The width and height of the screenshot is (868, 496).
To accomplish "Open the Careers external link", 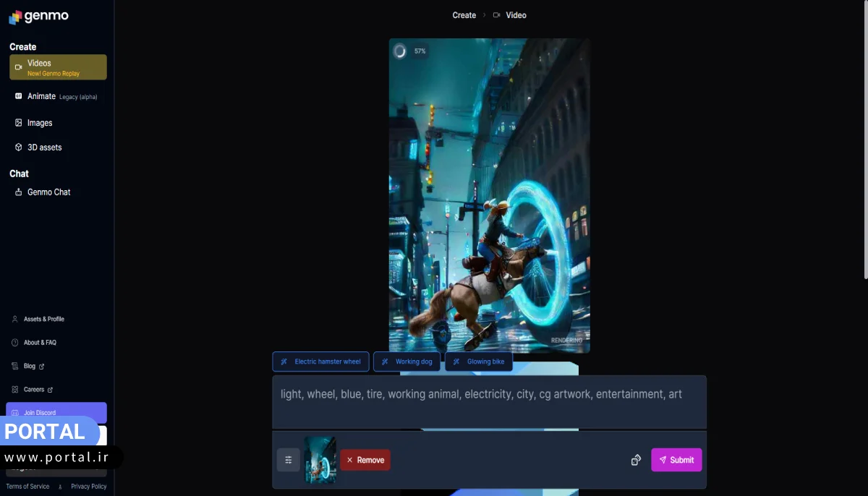I will pyautogui.click(x=34, y=390).
